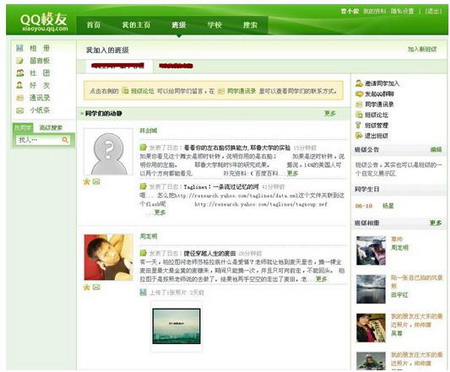Click 更多 under the yahoo tagcoup url
The image size is (450, 372).
(160, 212)
